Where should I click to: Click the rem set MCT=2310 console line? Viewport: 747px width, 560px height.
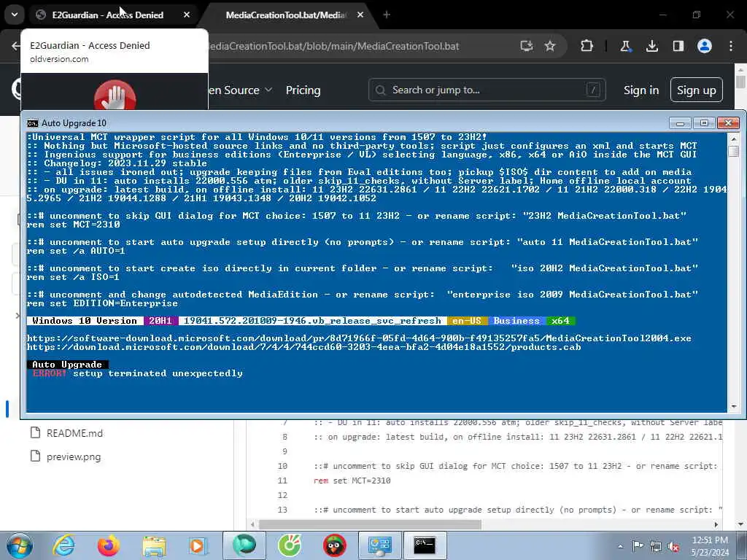tap(74, 225)
